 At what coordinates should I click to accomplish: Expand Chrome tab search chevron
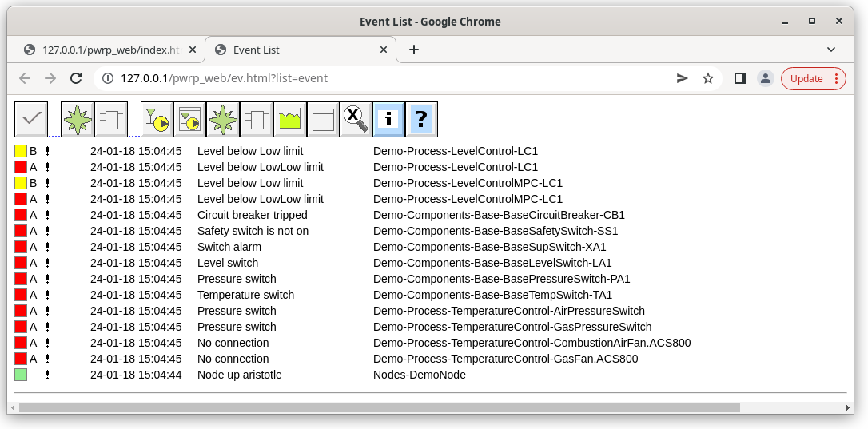coord(831,50)
